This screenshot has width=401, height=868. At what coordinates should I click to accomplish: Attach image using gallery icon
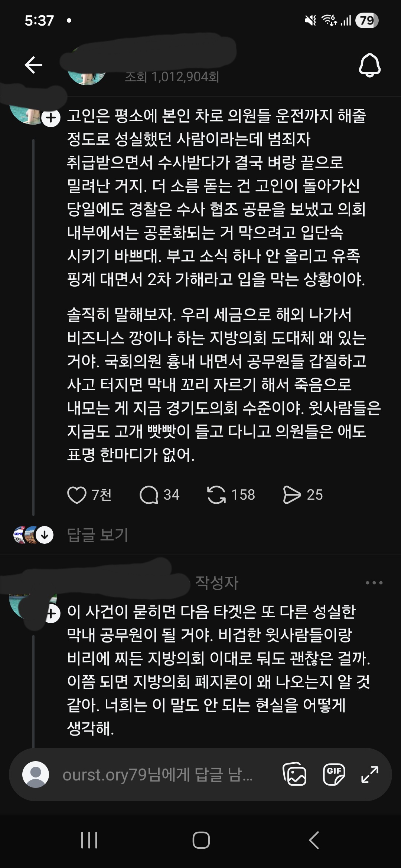pyautogui.click(x=295, y=775)
